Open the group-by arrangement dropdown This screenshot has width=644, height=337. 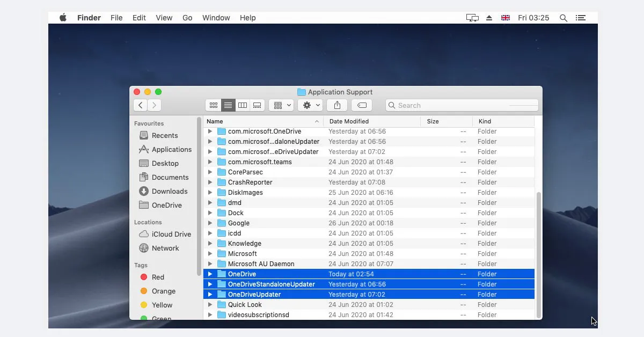coord(281,105)
